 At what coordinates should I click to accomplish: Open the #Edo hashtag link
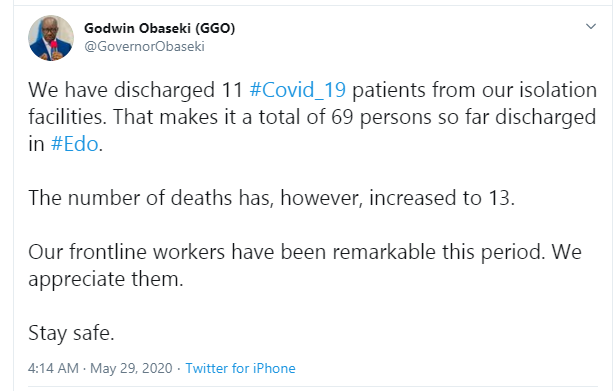(74, 144)
